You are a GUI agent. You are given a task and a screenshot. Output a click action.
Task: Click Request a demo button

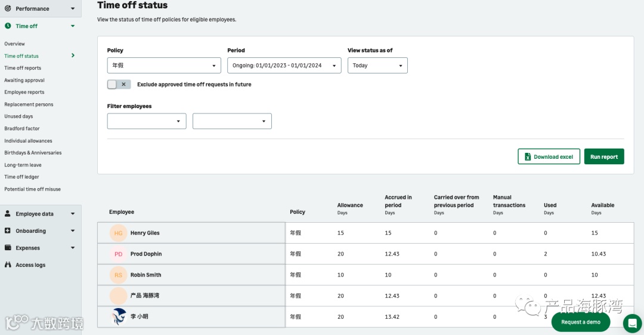point(580,322)
